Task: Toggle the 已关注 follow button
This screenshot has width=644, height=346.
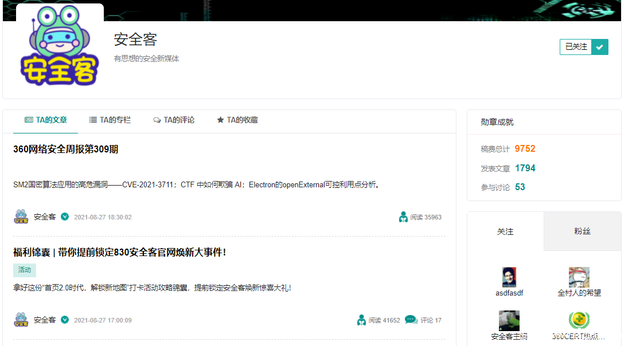Action: 576,47
